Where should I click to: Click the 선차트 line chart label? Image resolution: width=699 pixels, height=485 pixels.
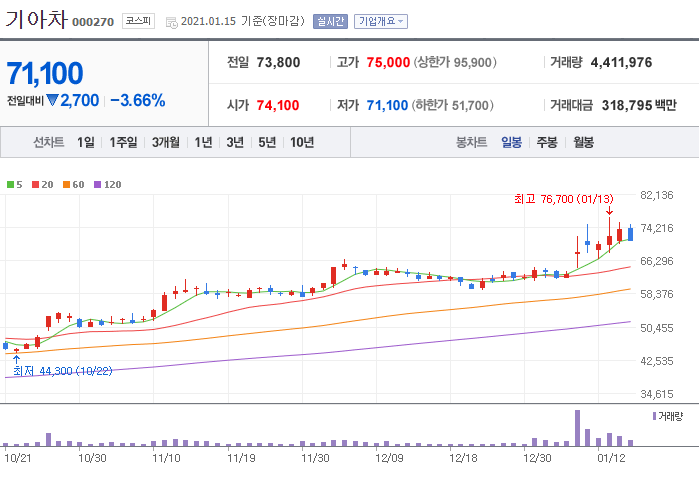coord(49,142)
